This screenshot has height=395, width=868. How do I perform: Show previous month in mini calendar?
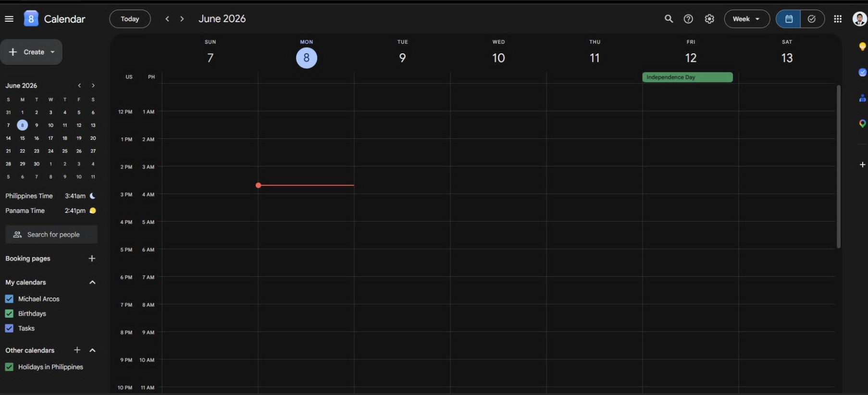coord(79,86)
